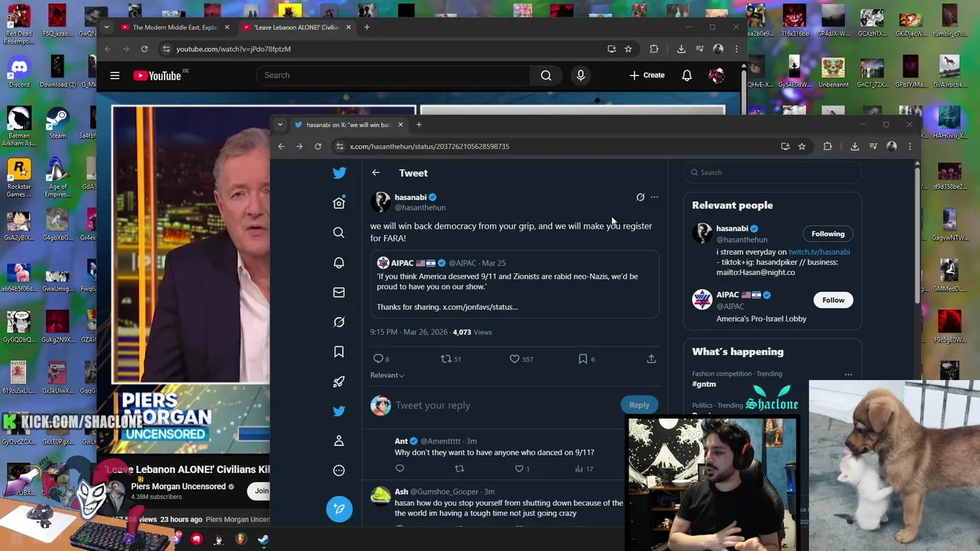Screen dimensions: 980x551
Task: Open Grok icon in X sidebar
Action: [x=339, y=322]
